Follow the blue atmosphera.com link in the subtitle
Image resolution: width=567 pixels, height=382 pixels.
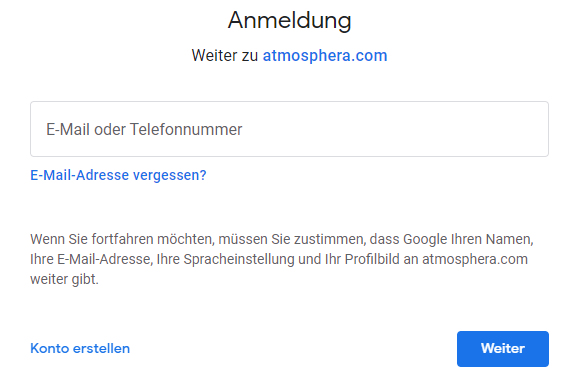point(325,56)
